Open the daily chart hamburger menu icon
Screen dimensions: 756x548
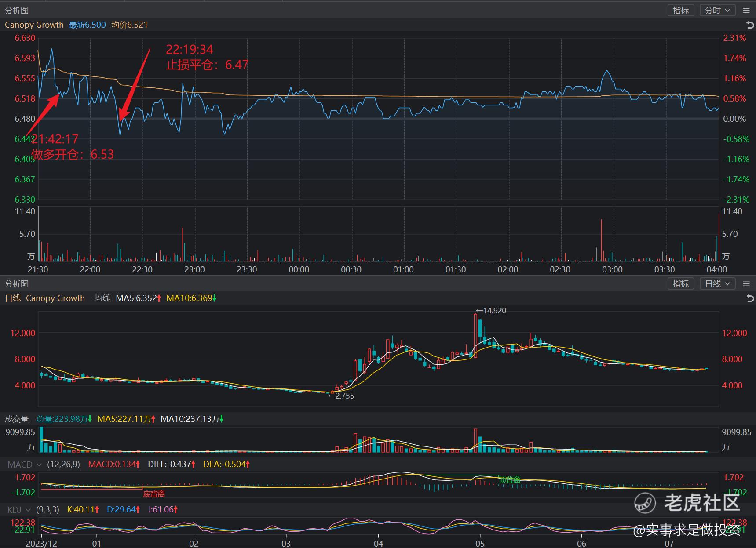pyautogui.click(x=746, y=284)
